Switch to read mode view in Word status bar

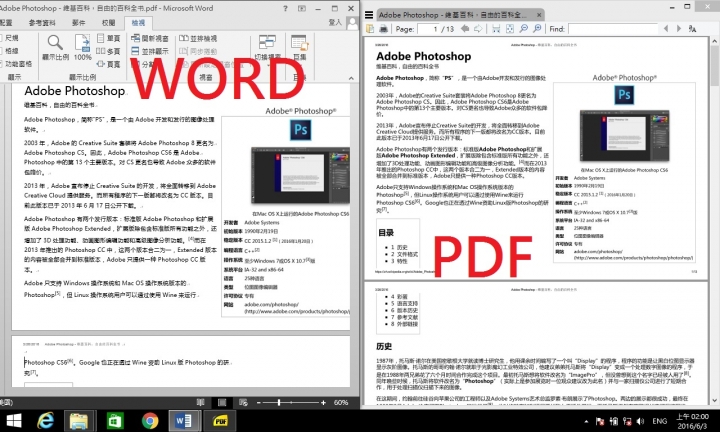coord(201,402)
